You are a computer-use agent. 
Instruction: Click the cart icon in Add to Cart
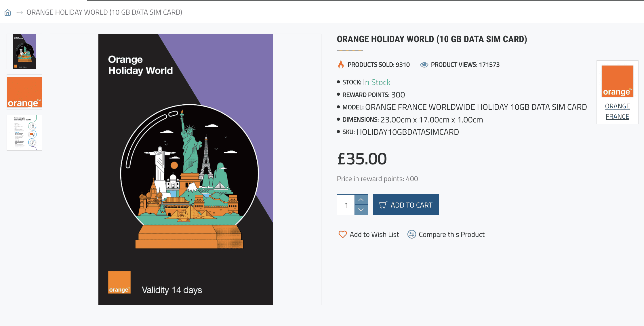coord(383,205)
